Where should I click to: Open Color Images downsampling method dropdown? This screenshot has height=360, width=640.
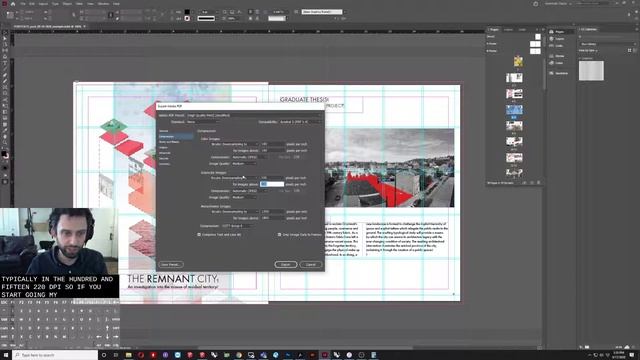tap(235, 144)
